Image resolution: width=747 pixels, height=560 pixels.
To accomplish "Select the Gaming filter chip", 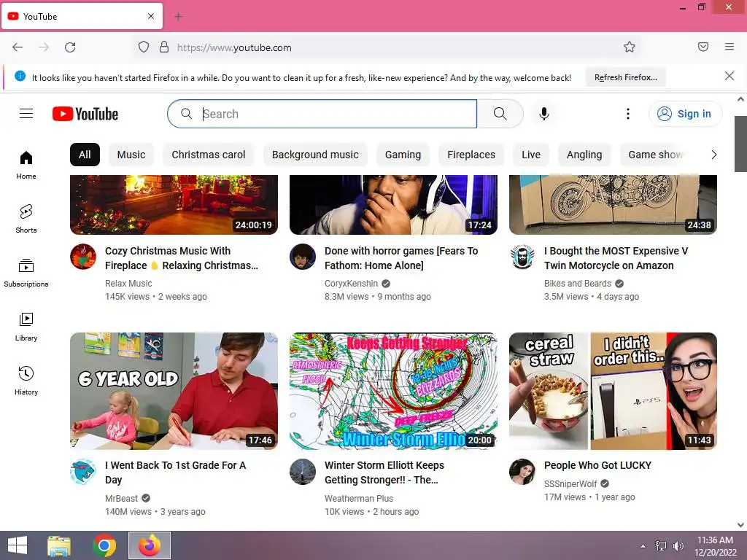I will point(403,155).
